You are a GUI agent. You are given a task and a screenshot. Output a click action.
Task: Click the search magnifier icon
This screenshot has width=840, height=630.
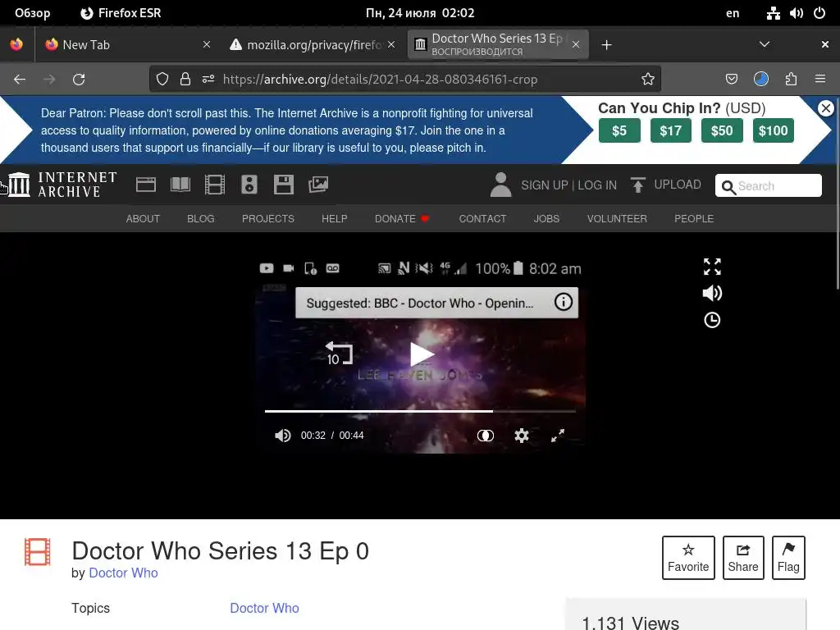728,187
